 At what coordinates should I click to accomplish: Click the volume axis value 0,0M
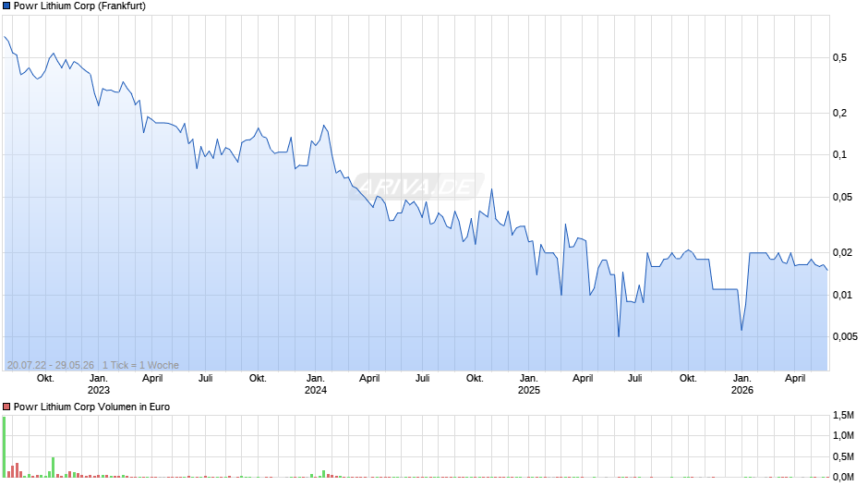pos(843,477)
